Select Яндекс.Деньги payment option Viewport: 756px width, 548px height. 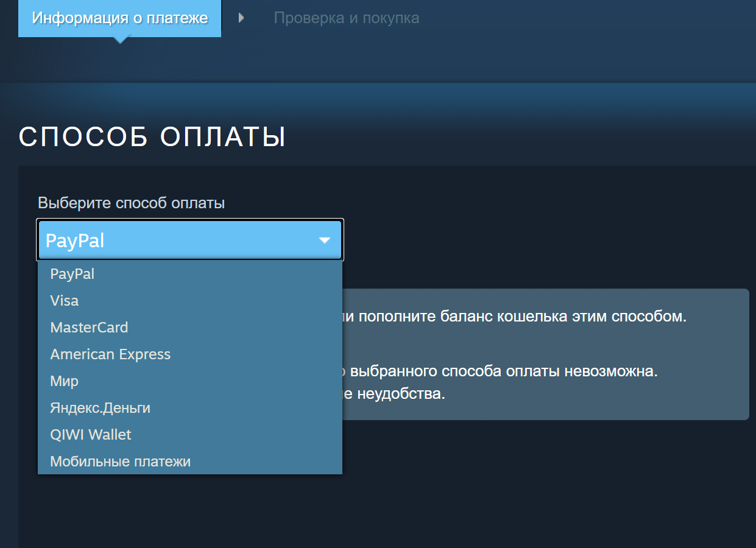coord(100,408)
